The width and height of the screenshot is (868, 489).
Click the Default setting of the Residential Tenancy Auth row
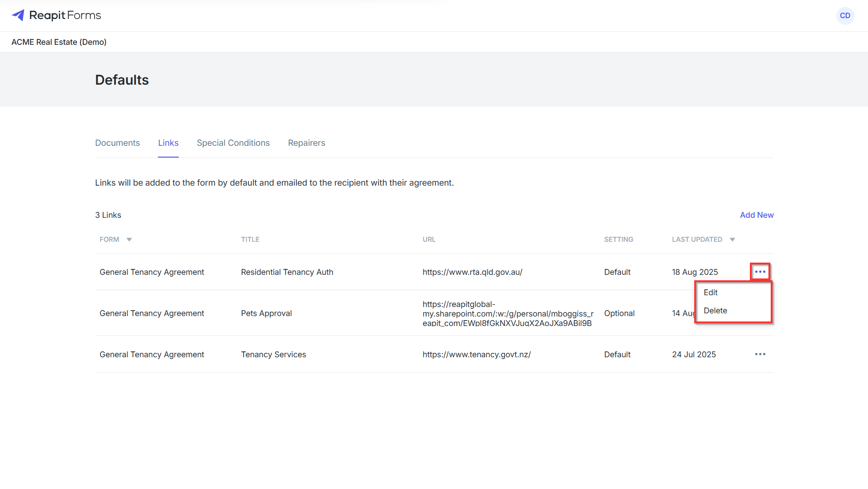coord(617,272)
